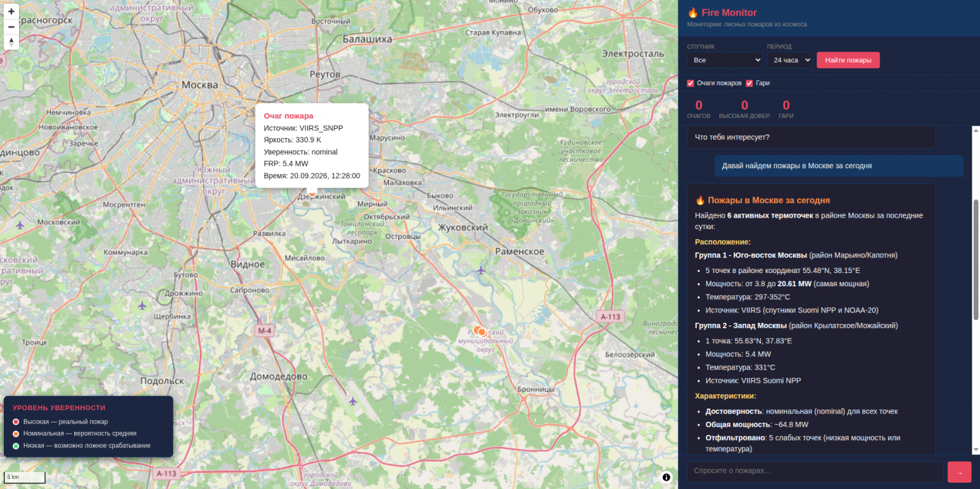Click the chat scrollbar up arrow
The width and height of the screenshot is (980, 489).
(x=975, y=130)
